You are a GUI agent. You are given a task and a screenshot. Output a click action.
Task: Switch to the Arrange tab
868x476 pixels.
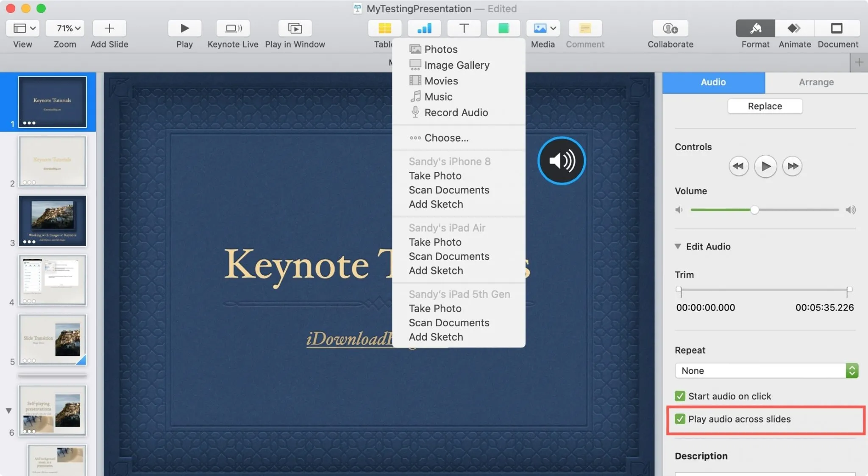[815, 82]
